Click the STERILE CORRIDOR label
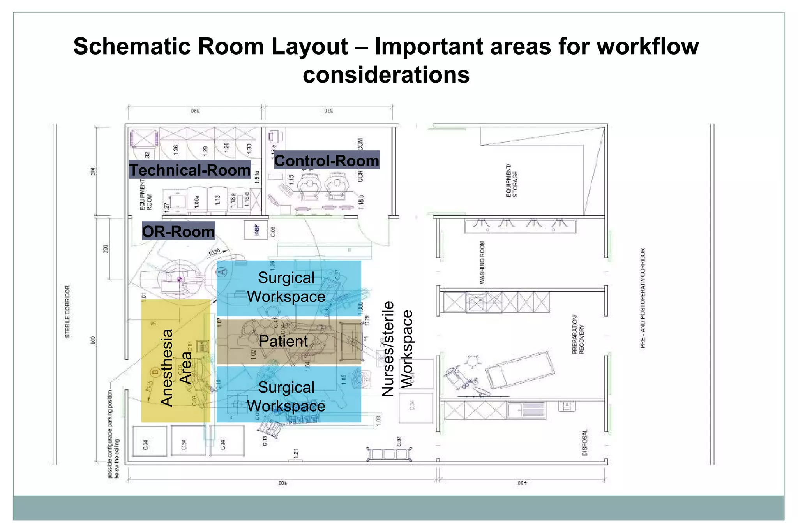Viewport: 798px width, 532px height. 68,312
